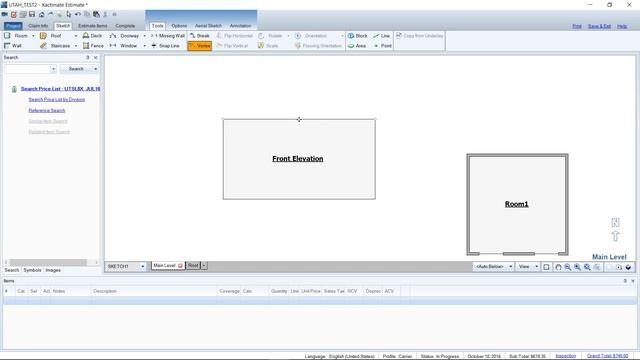Click the hand pan tool icon
This screenshot has height=360, width=640.
558,267
